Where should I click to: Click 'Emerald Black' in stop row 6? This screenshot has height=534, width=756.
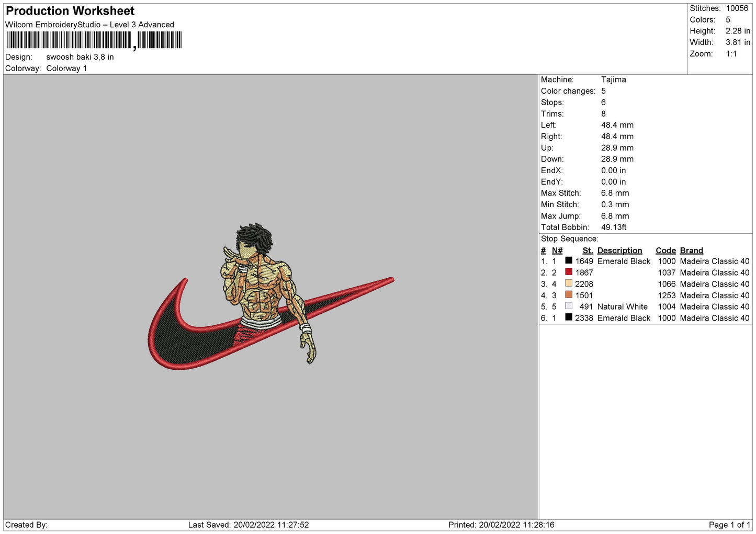pyautogui.click(x=624, y=318)
